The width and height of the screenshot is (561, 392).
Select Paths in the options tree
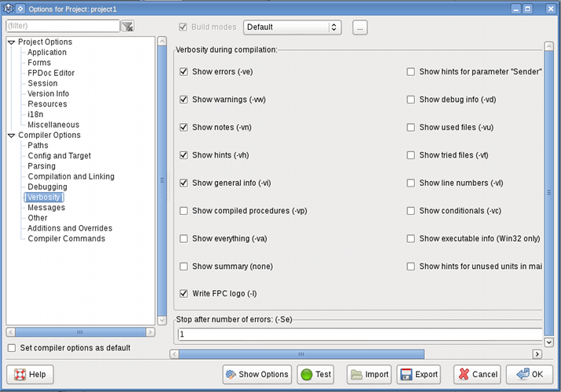pyautogui.click(x=38, y=146)
